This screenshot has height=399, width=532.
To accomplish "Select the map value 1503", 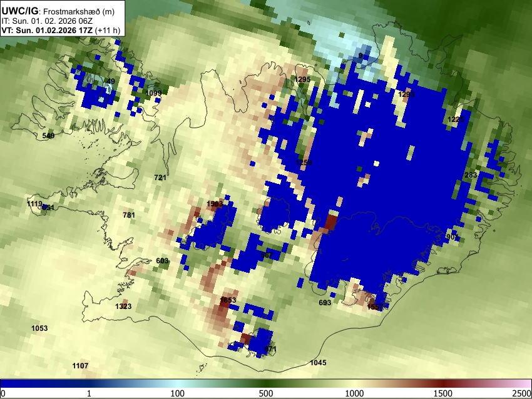I will [215, 204].
